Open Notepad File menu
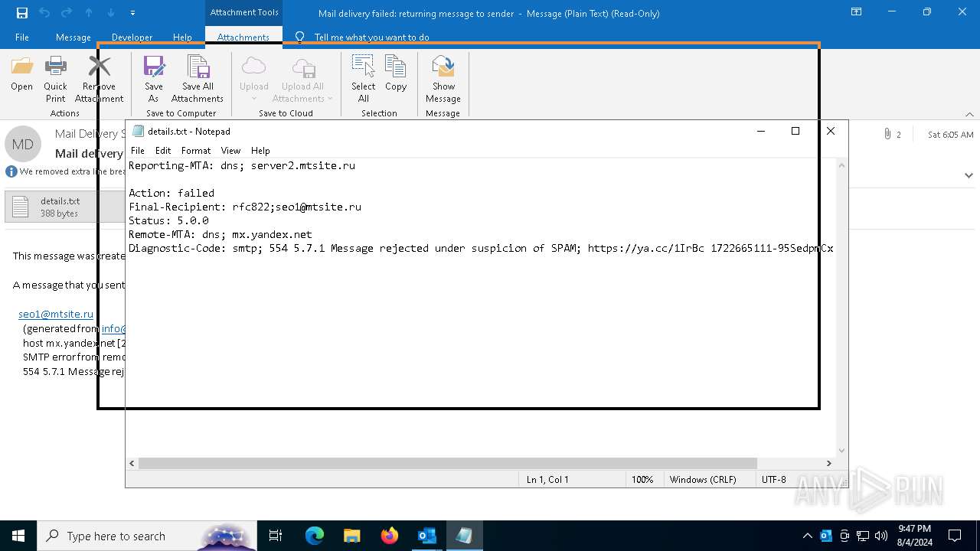Image resolution: width=980 pixels, height=551 pixels. 137,151
